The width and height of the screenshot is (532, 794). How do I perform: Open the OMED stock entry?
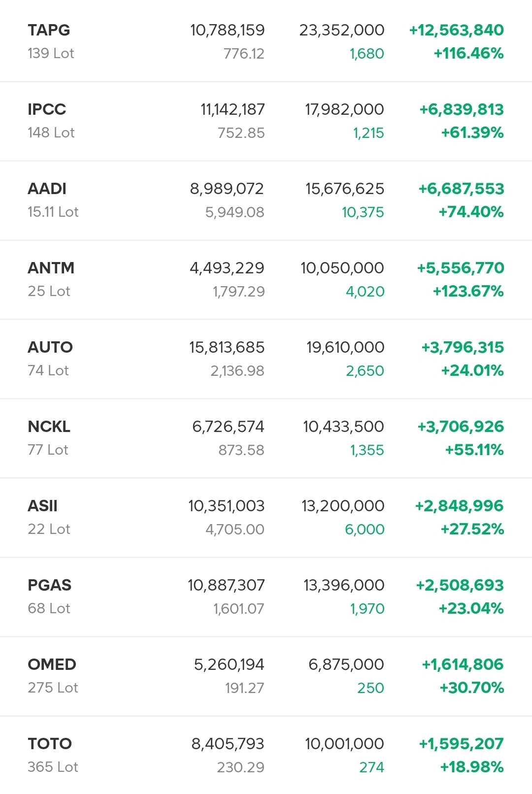click(x=52, y=664)
